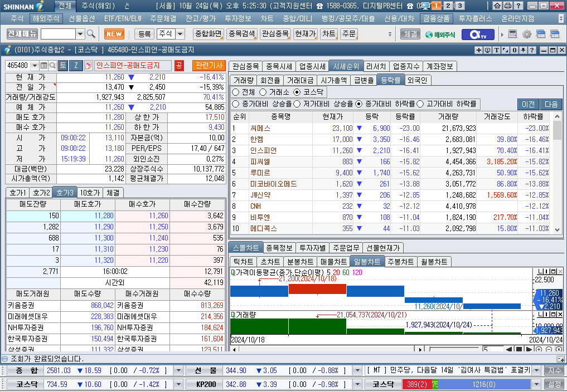Open the 호가2 tab
Image resolution: width=567 pixels, height=392 pixels.
pos(41,193)
